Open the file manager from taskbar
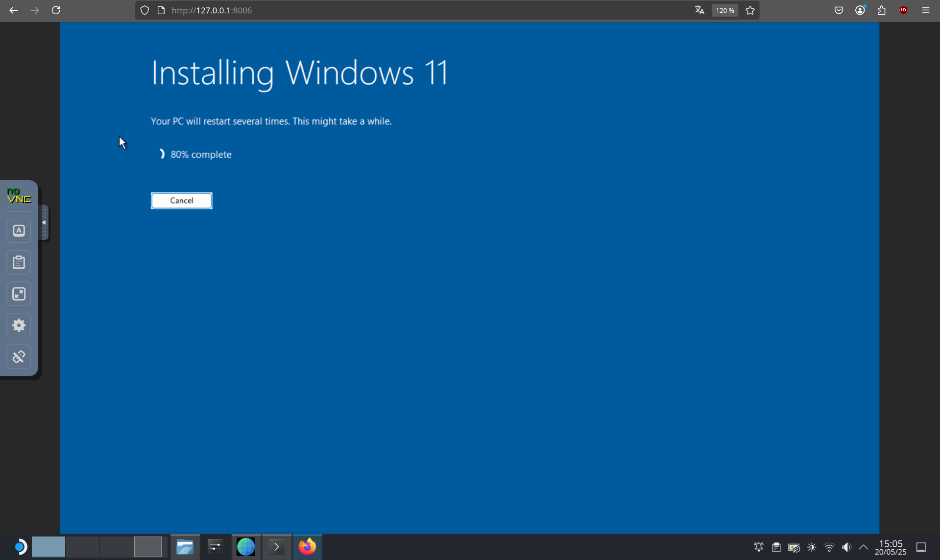 [x=185, y=547]
